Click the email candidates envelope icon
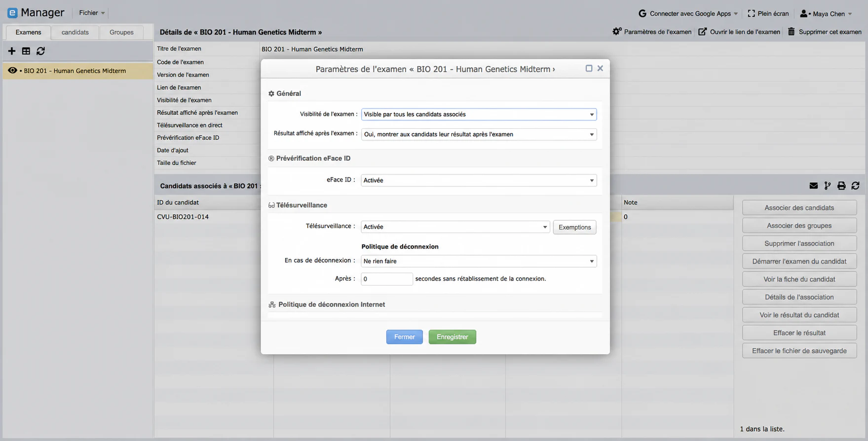868x441 pixels. point(814,185)
